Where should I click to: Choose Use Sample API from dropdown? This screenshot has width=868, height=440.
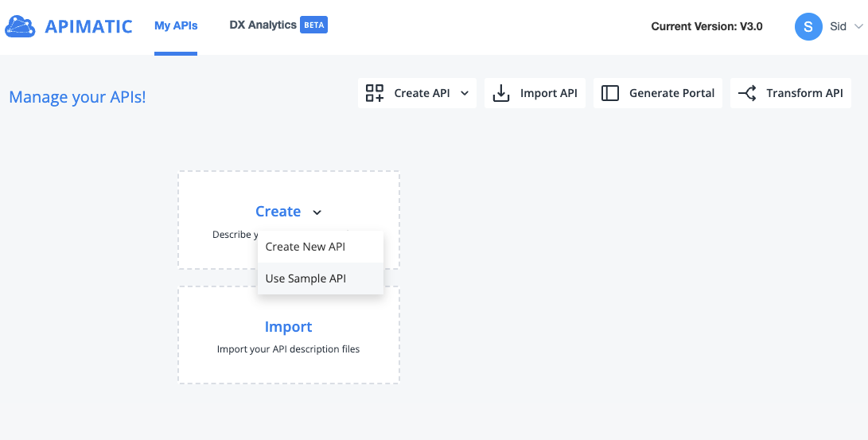321,278
